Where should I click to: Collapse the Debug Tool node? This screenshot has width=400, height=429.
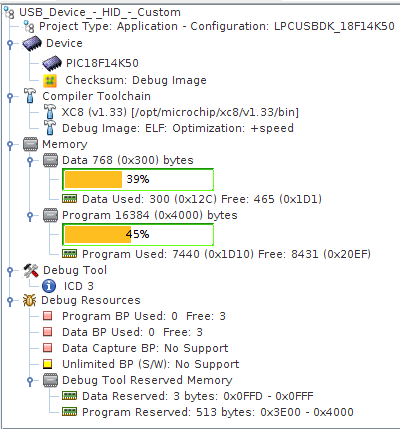(x=10, y=271)
